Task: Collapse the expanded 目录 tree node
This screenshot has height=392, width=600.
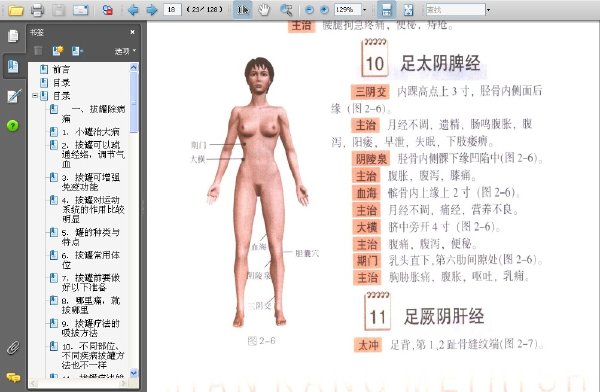Action: point(35,96)
